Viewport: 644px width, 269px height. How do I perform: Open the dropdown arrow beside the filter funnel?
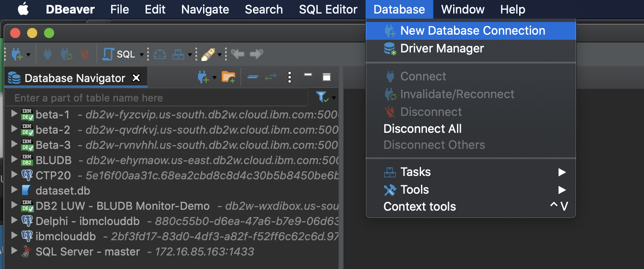coord(334,98)
